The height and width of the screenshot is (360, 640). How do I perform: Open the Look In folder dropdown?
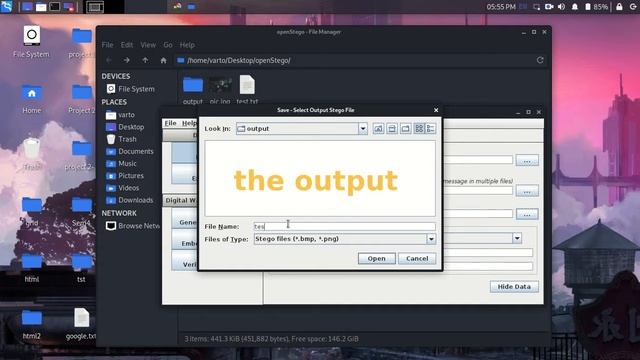pos(362,129)
